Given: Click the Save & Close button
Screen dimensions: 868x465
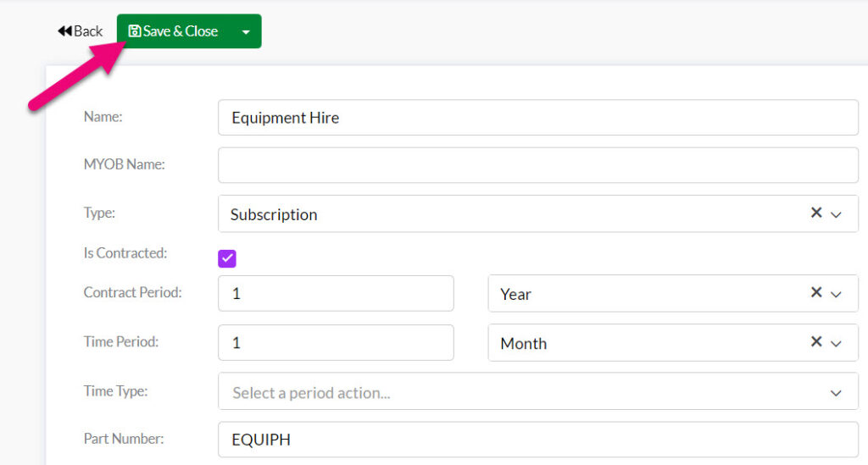Looking at the screenshot, I should tap(175, 31).
